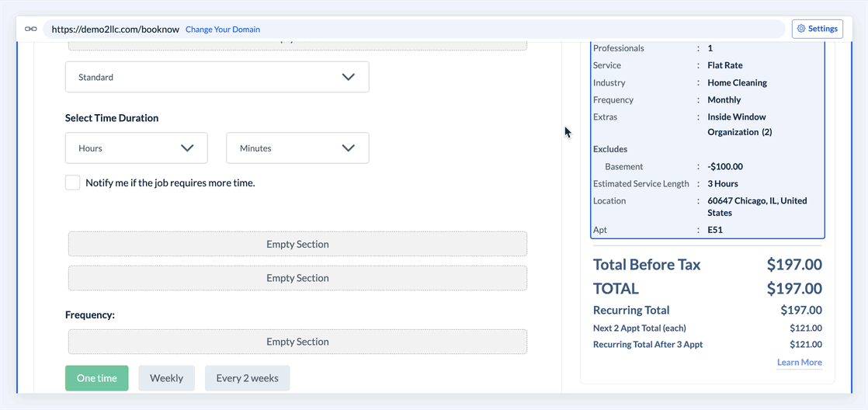
Task: Pick the Every 2 weeks frequency
Action: pos(247,378)
